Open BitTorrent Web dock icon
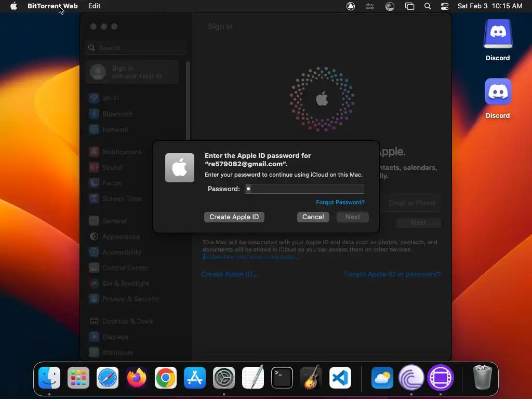The height and width of the screenshot is (399, 532). click(x=411, y=378)
